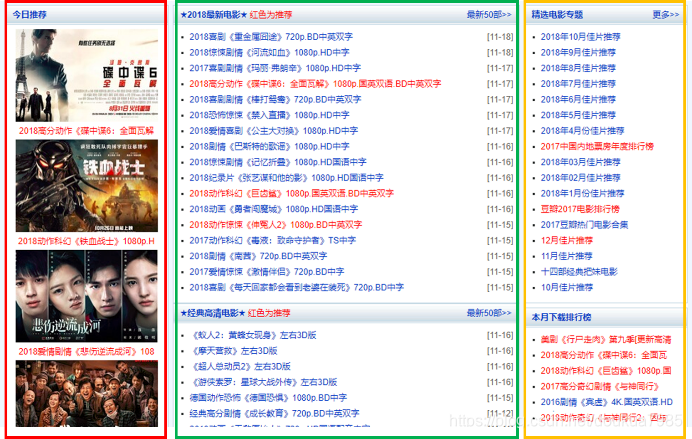Open 2018剧情《巴斯特的歌谣》1080p.HD中字
Screen dimensions: 692x439
point(269,146)
